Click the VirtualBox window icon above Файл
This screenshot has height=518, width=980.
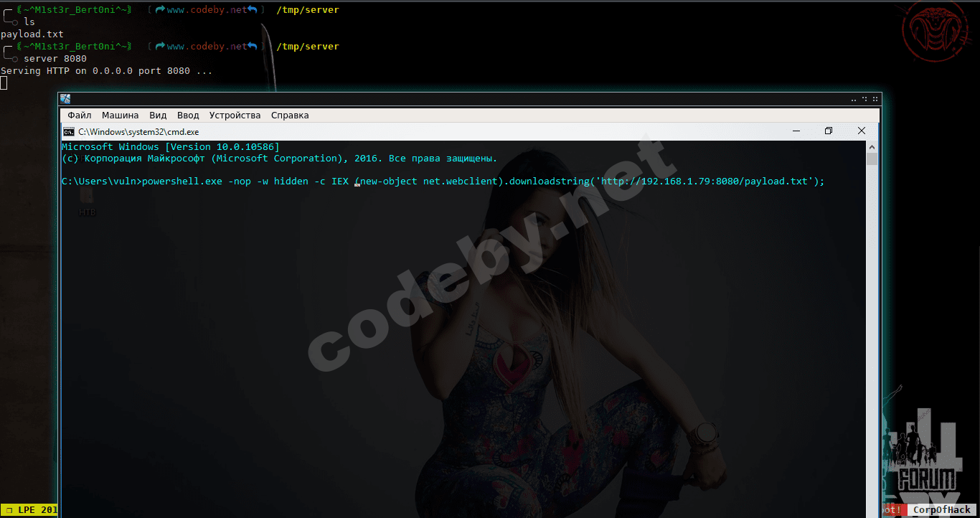(x=65, y=99)
